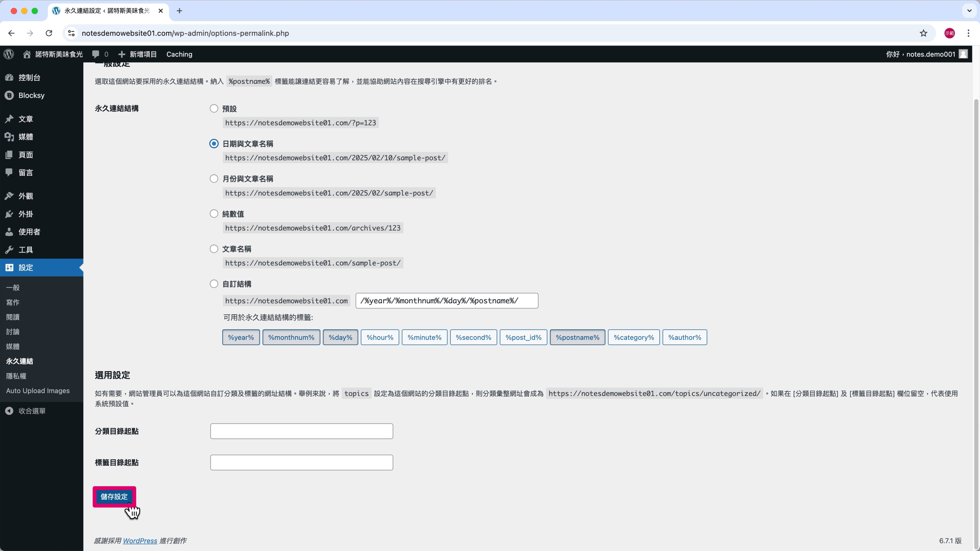The height and width of the screenshot is (551, 980).
Task: Go to 隱私權 settings submenu
Action: [16, 376]
